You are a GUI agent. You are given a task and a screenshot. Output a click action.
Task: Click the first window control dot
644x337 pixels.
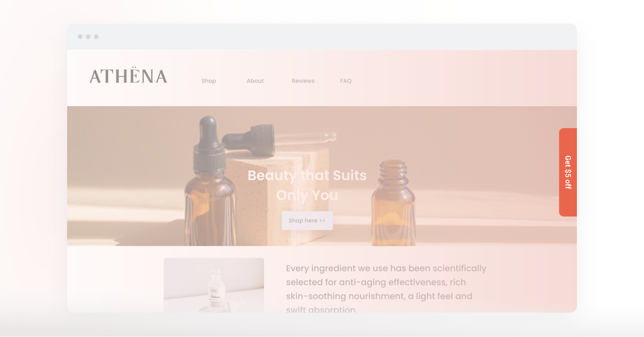click(x=80, y=37)
